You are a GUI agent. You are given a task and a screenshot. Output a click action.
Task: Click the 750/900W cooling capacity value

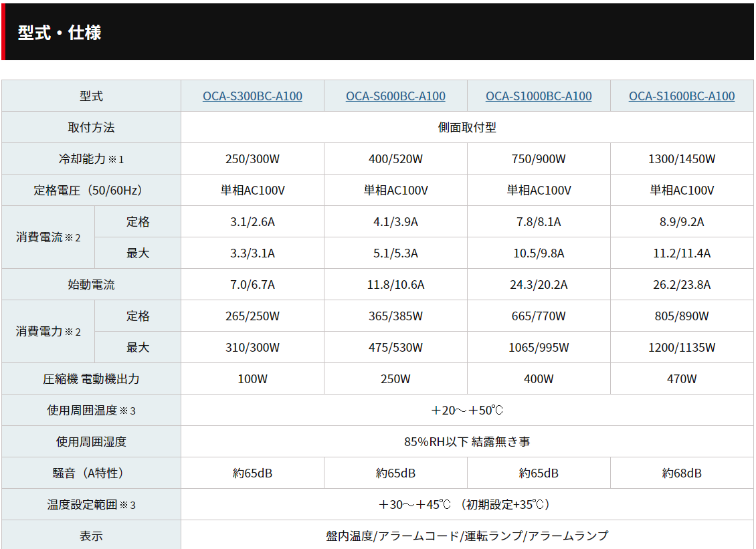point(539,158)
